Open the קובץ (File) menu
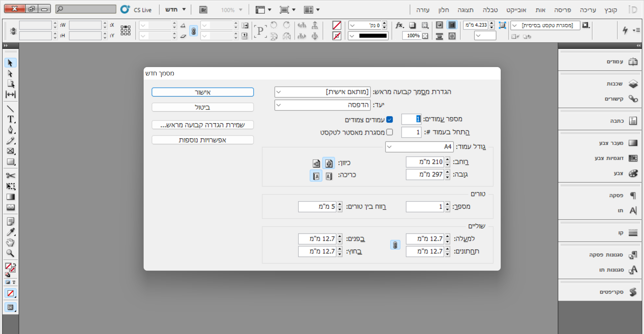This screenshot has width=644, height=334. 611,10
